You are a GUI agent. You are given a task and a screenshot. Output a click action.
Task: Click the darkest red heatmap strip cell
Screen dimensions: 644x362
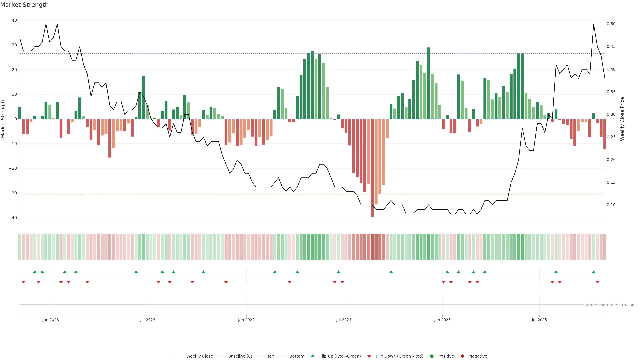tap(372, 247)
